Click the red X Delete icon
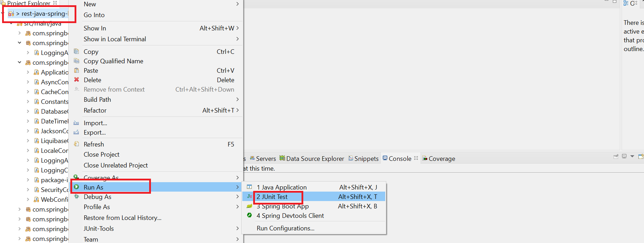The width and height of the screenshot is (644, 243). pos(76,80)
